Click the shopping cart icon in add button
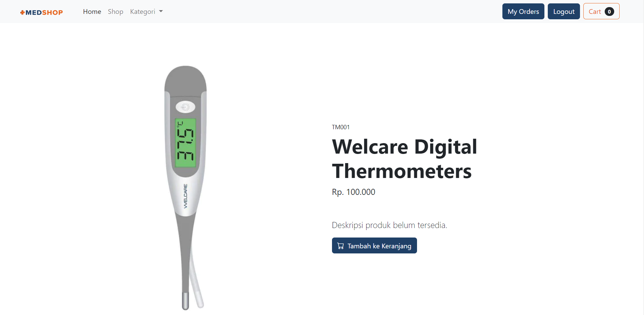This screenshot has height=315, width=644. pos(340,246)
